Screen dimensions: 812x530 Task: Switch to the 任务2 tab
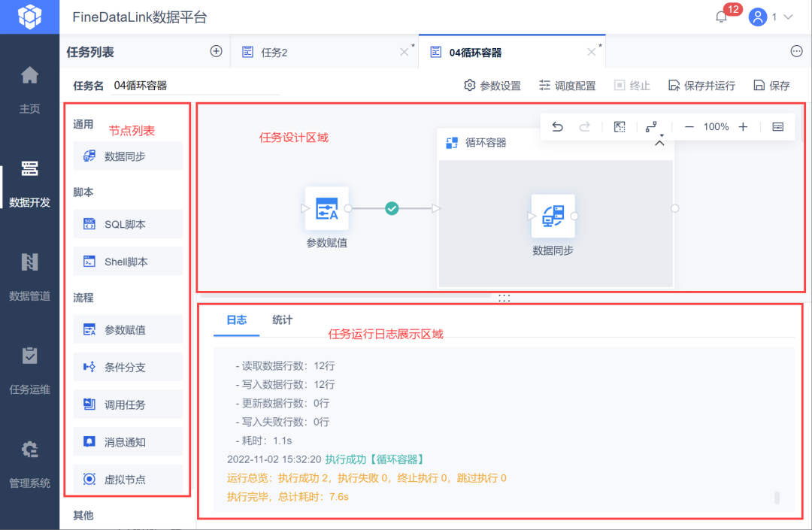click(x=274, y=53)
